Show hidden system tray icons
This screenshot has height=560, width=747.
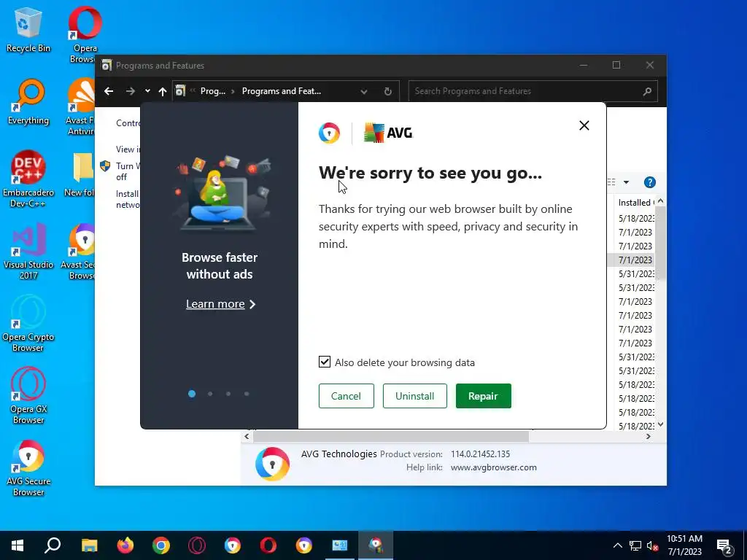[x=617, y=545]
